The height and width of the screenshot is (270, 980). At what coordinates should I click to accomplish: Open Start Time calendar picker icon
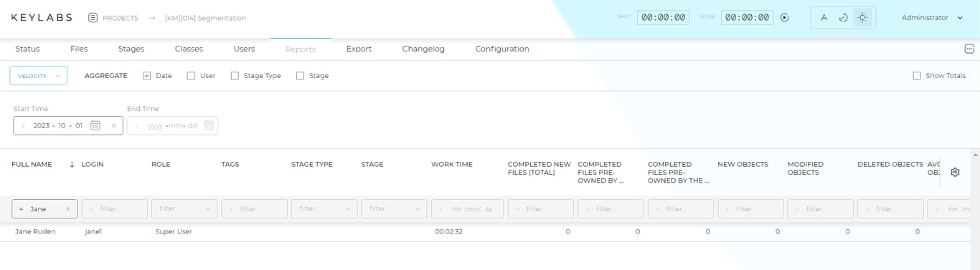[95, 125]
